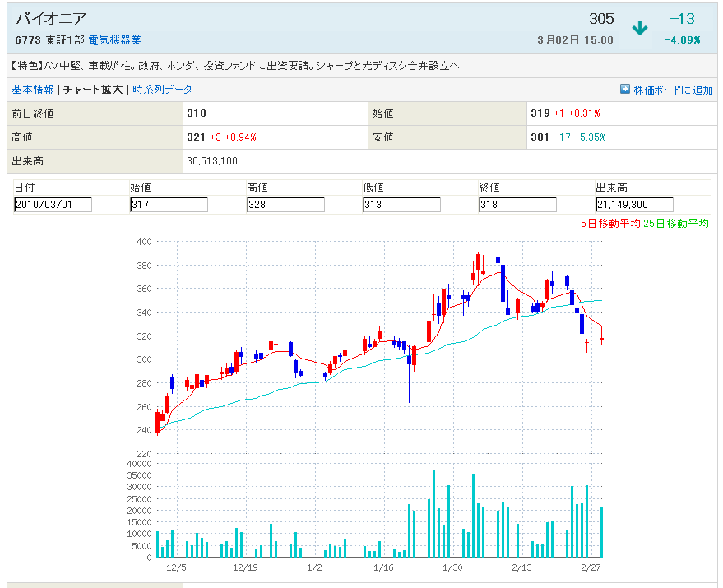Switch to the 基本情報 tab
This screenshot has height=588, width=723.
tap(33, 89)
